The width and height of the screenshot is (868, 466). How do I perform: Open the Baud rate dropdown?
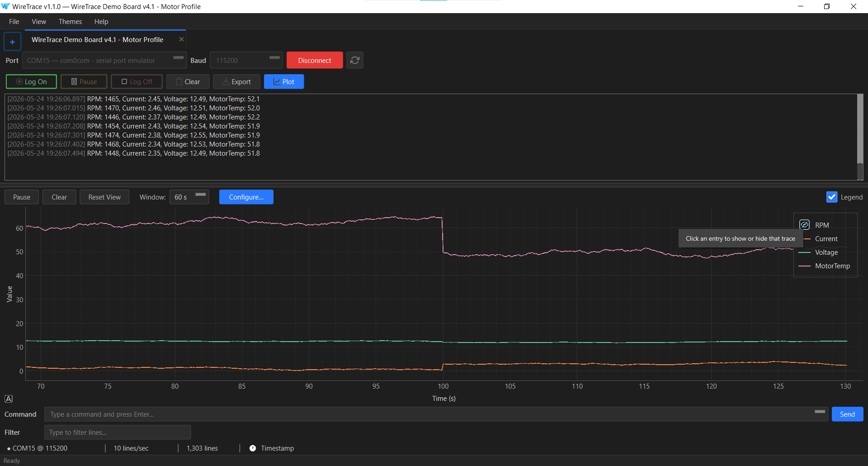click(246, 60)
